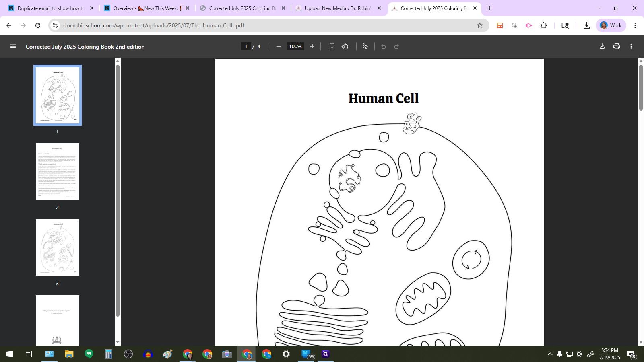
Task: Zoom in the PDF document
Action: [312, 47]
